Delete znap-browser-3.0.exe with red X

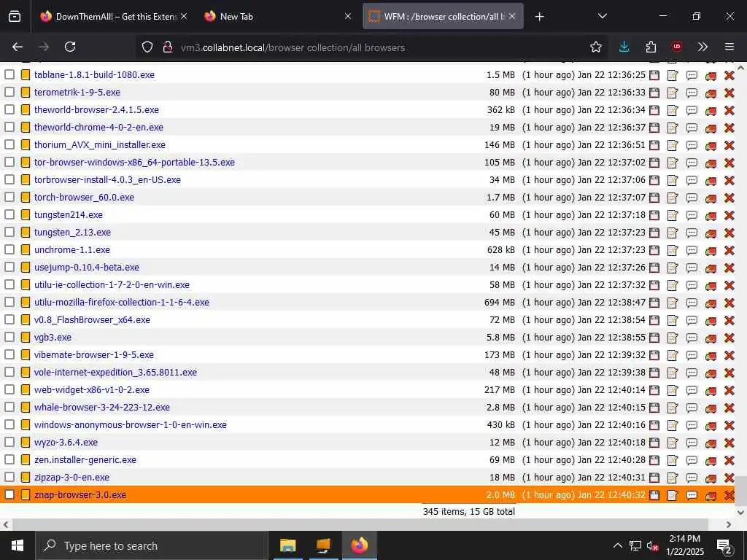pos(729,496)
